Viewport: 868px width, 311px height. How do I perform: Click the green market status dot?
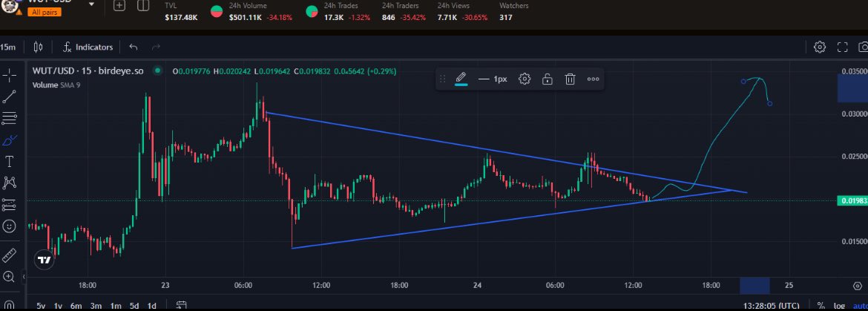click(158, 71)
